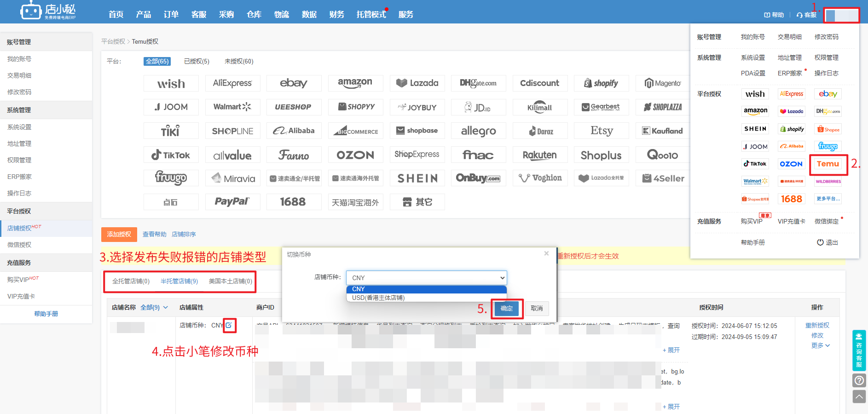Filter platforms by 全部(65)
Viewport: 868px width, 414px height.
point(157,61)
